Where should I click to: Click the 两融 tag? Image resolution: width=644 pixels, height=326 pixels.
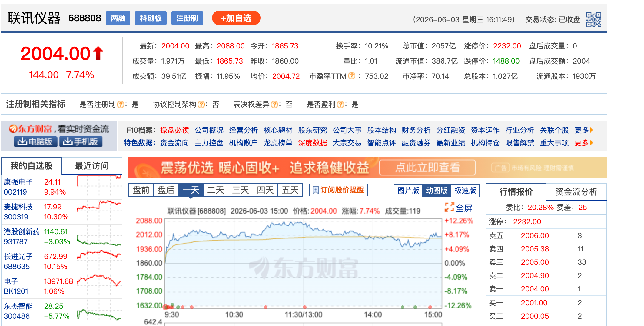coord(118,18)
